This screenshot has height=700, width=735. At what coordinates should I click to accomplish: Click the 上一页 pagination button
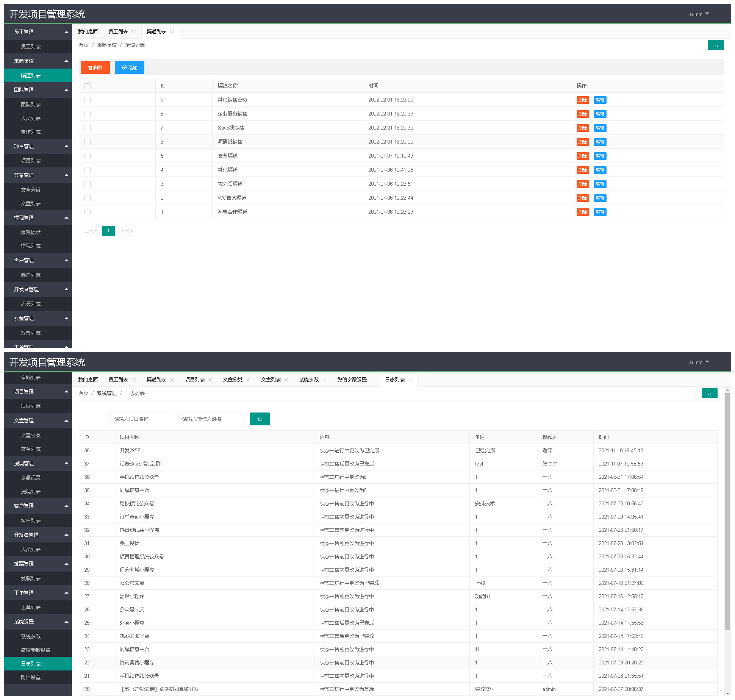click(91, 231)
